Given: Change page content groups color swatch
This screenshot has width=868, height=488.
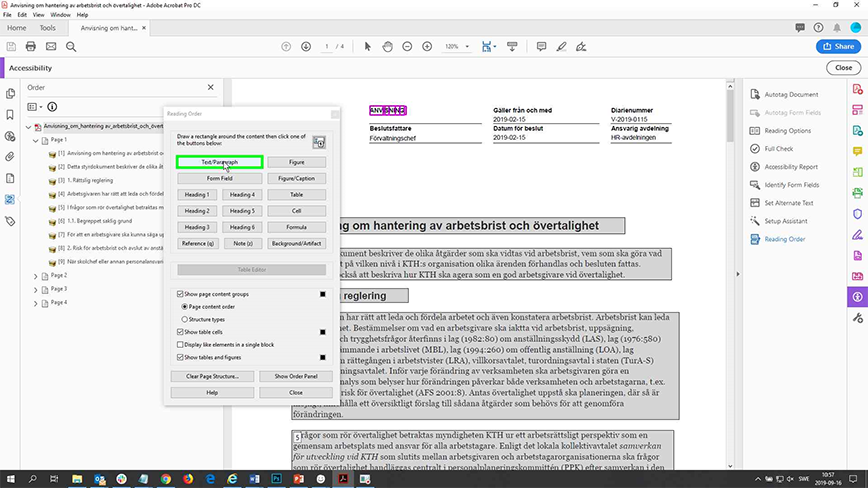Looking at the screenshot, I should [x=323, y=294].
